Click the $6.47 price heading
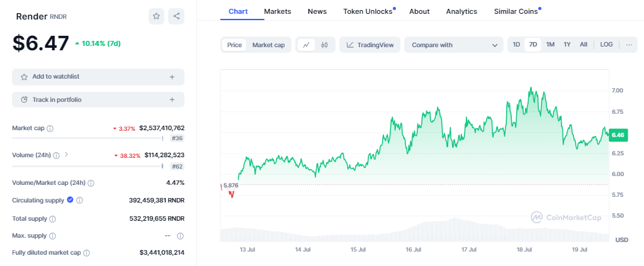This screenshot has width=644, height=266. (41, 43)
